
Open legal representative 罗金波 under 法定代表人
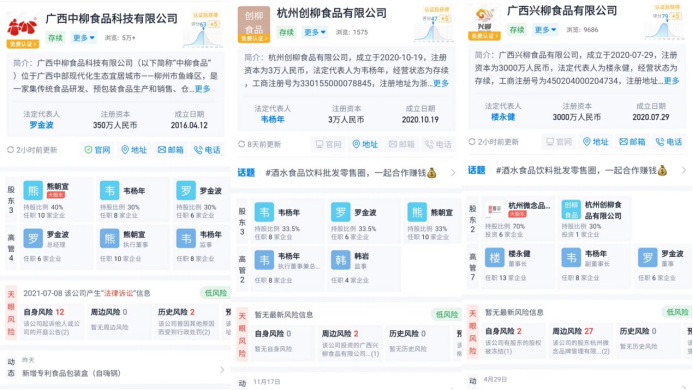(42, 125)
